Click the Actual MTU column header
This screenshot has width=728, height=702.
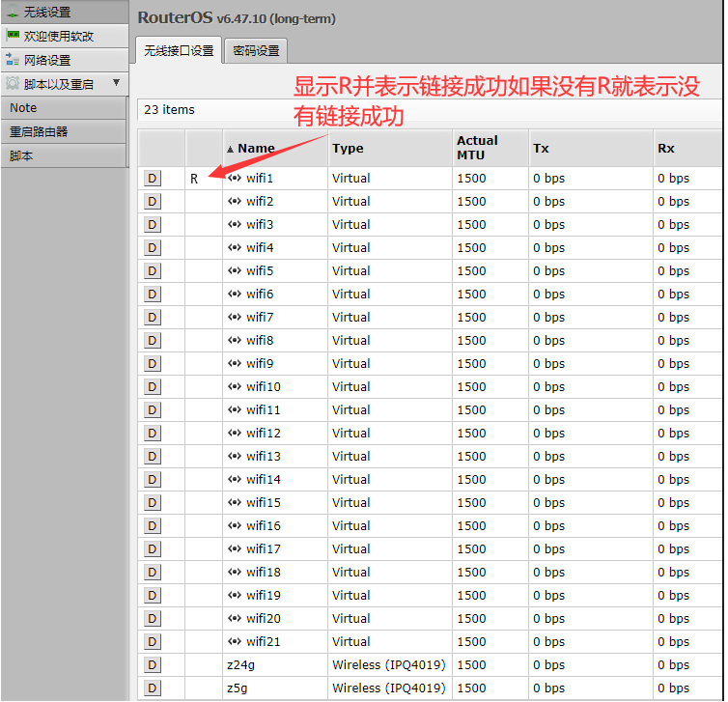pos(490,148)
